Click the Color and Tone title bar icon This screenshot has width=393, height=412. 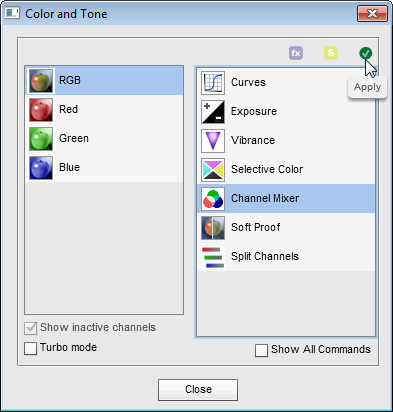[x=12, y=14]
